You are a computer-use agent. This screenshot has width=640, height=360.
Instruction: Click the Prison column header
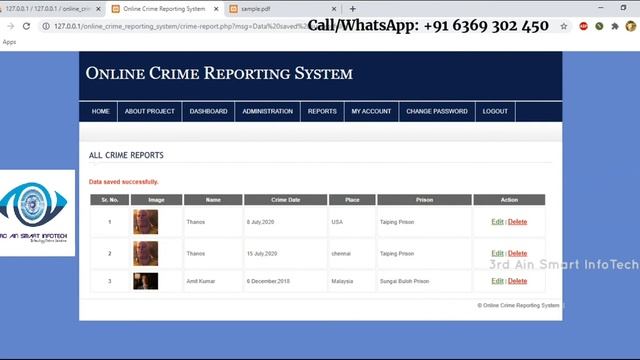[x=424, y=200]
